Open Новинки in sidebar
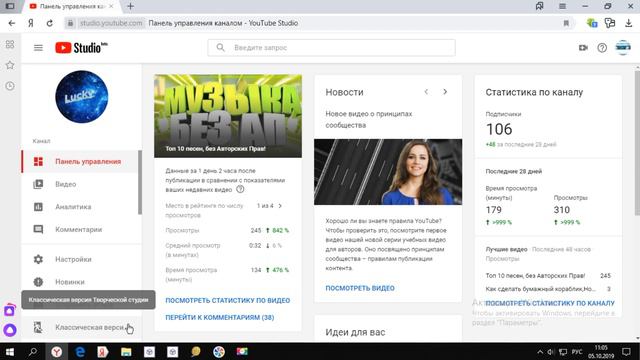This screenshot has width=640, height=360. 80,282
